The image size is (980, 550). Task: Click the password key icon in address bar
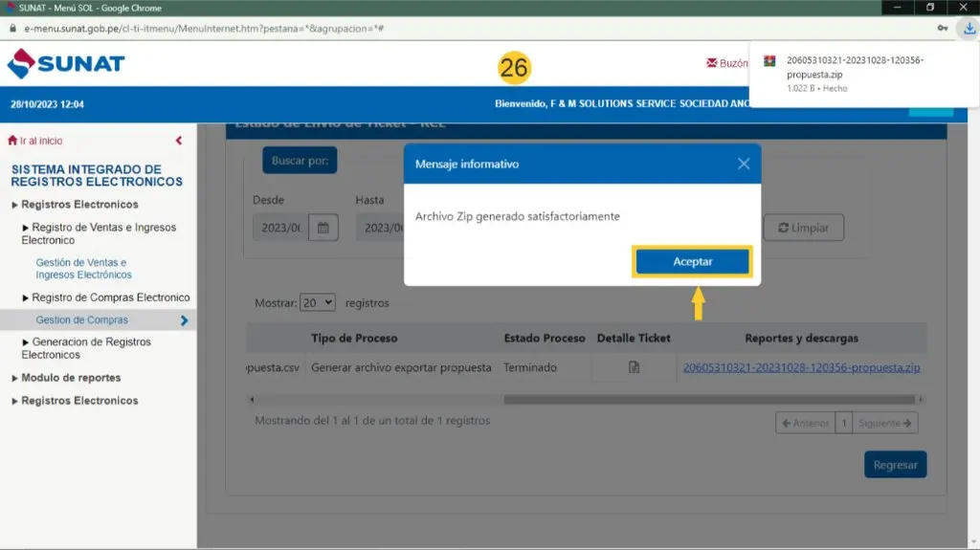(x=943, y=29)
